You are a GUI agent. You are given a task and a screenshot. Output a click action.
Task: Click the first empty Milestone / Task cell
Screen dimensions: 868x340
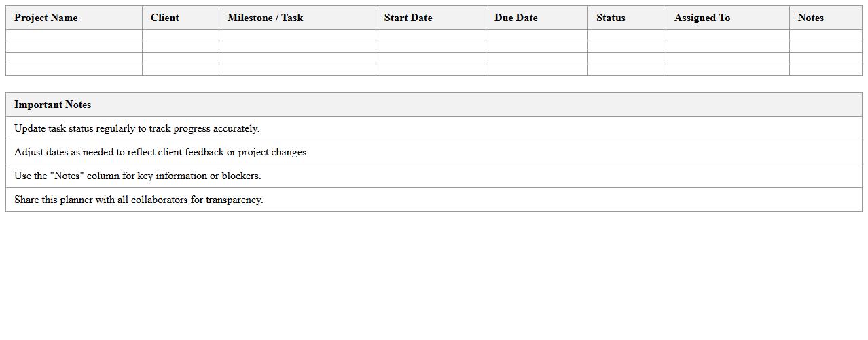(297, 35)
